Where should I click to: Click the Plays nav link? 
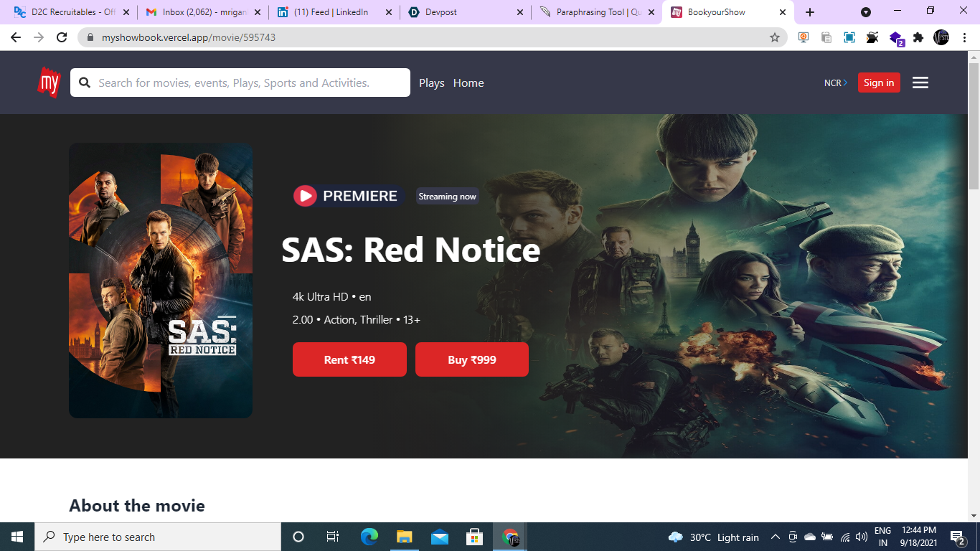coord(432,83)
